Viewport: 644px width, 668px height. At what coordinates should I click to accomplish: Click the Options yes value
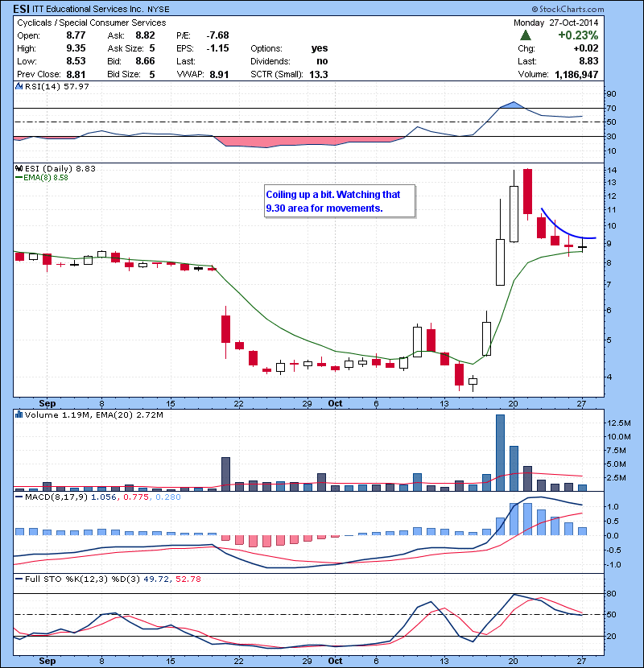pyautogui.click(x=320, y=48)
